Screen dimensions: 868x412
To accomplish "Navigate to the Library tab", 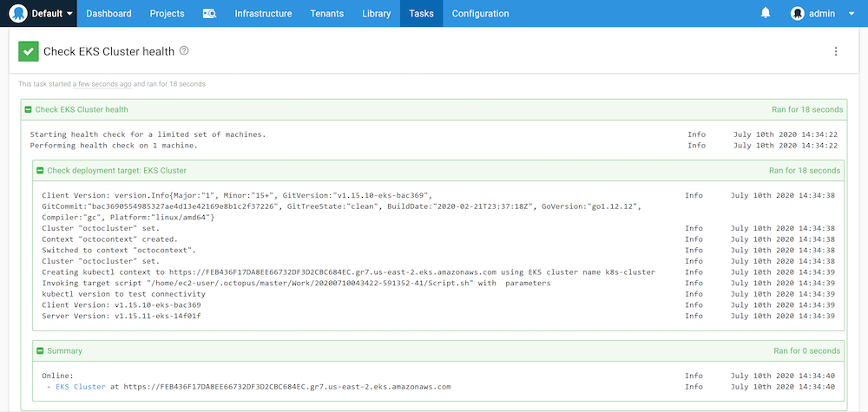I will (x=376, y=14).
